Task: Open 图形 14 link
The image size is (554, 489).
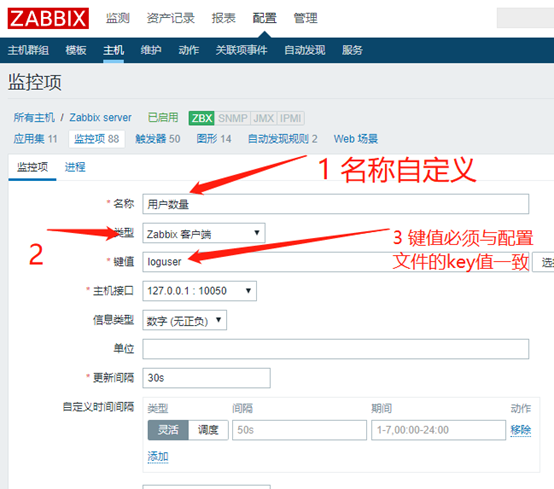Action: pyautogui.click(x=214, y=139)
